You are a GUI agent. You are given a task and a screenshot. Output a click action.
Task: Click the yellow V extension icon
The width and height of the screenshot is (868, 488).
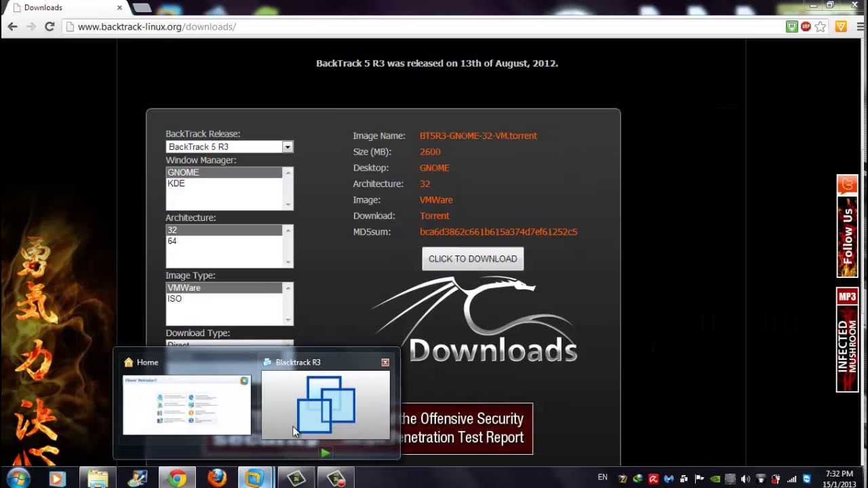841,26
